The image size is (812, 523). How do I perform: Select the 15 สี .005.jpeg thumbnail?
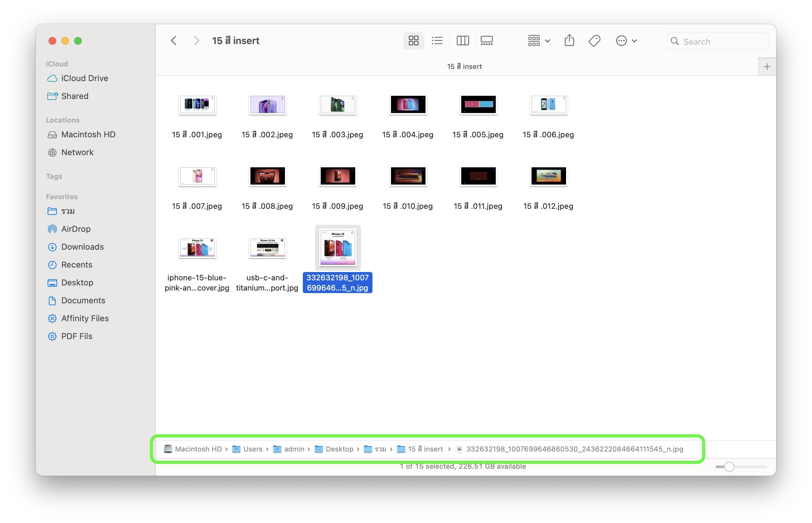click(478, 105)
